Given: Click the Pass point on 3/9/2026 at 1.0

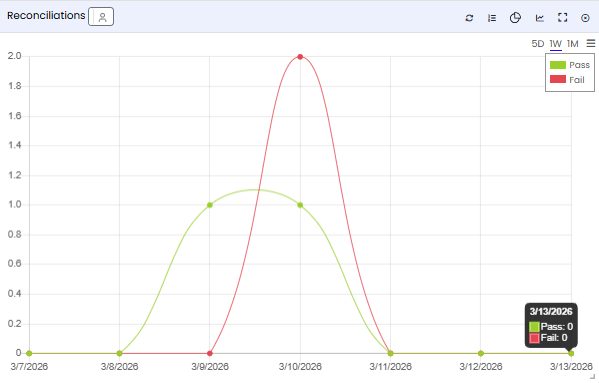Looking at the screenshot, I should click(x=210, y=205).
